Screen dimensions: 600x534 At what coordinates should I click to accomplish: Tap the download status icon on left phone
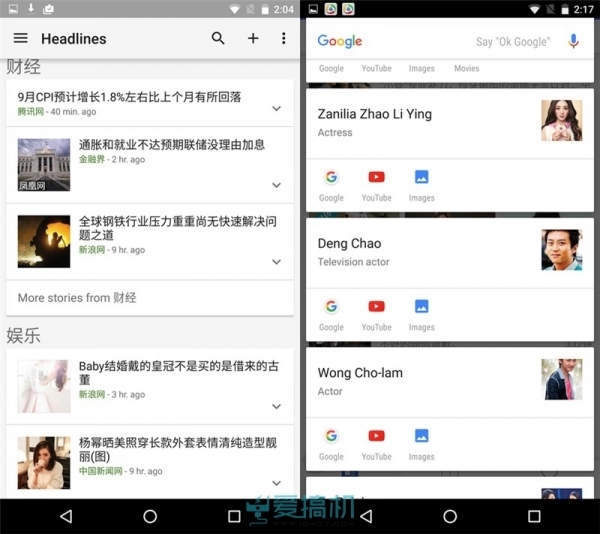point(31,8)
